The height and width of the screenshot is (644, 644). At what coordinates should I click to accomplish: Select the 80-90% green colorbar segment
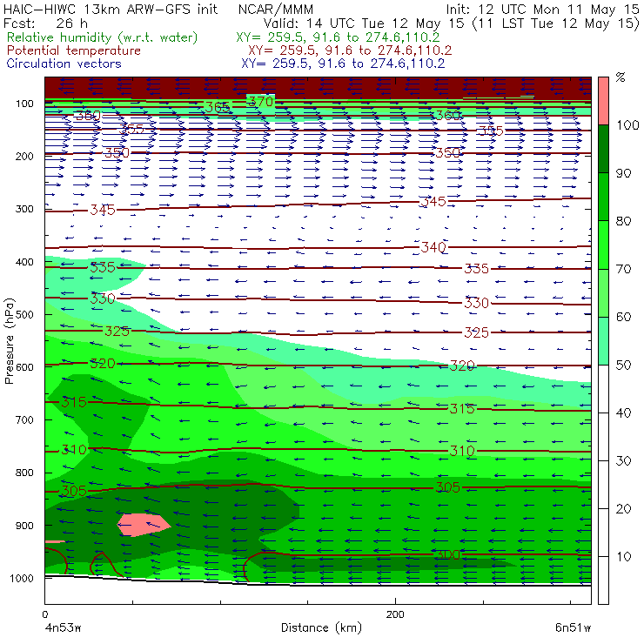pyautogui.click(x=603, y=197)
